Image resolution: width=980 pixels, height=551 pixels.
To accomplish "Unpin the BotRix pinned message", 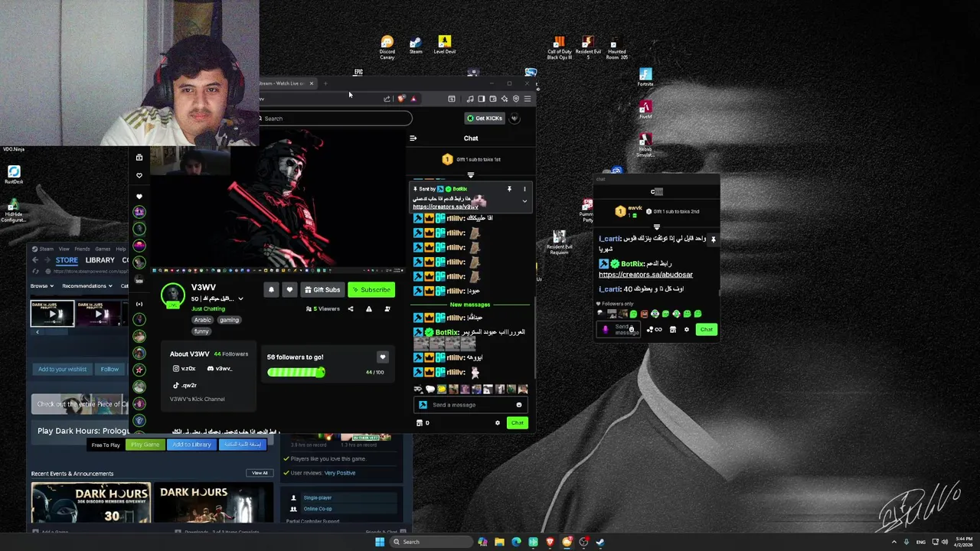I will 509,189.
